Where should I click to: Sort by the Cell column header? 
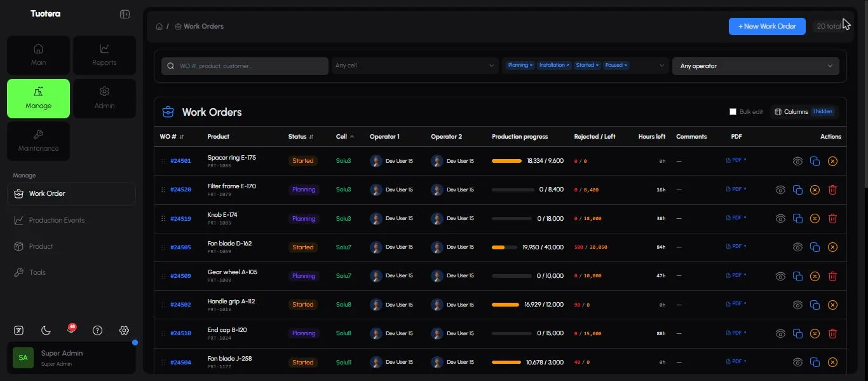click(345, 137)
